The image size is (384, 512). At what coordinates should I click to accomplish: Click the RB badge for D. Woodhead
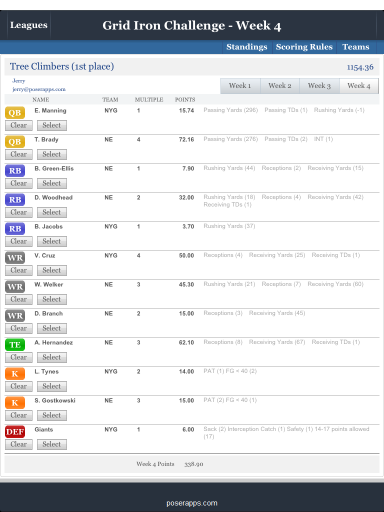coord(15,200)
